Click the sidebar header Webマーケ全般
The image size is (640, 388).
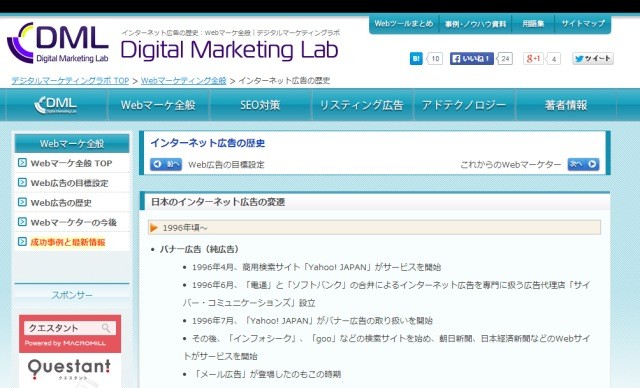click(x=72, y=144)
